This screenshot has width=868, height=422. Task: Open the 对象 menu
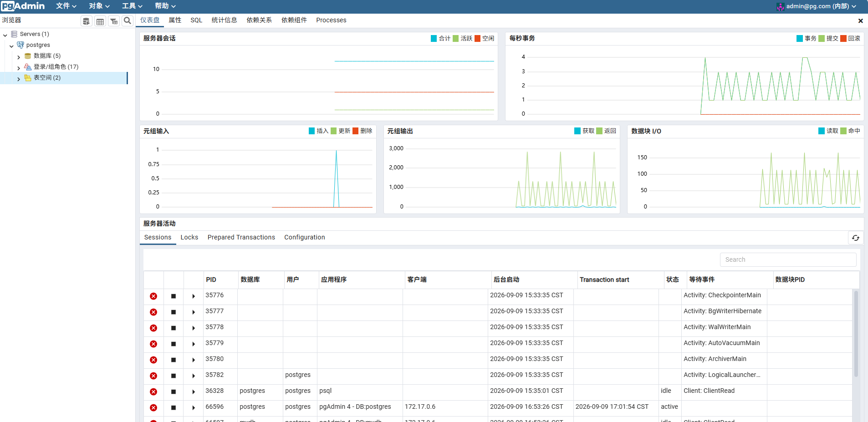click(x=99, y=6)
